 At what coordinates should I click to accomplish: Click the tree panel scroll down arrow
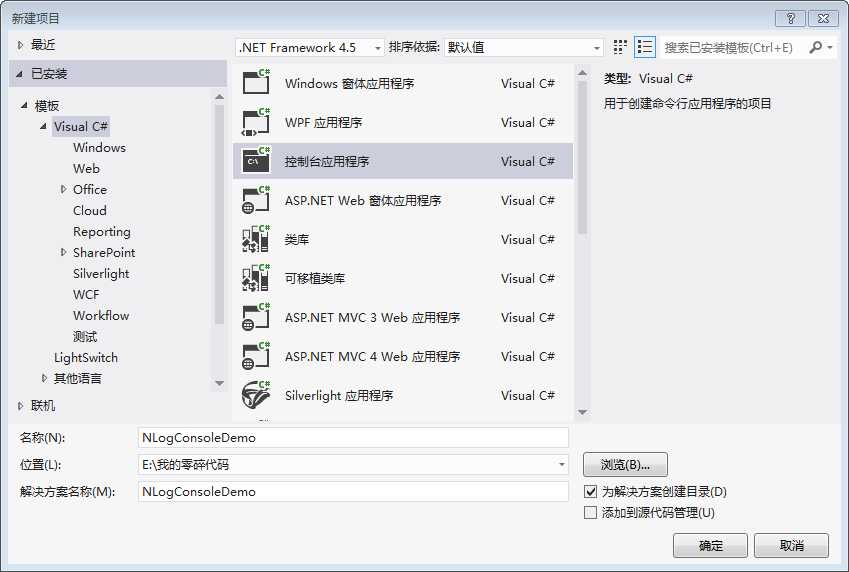coord(219,384)
